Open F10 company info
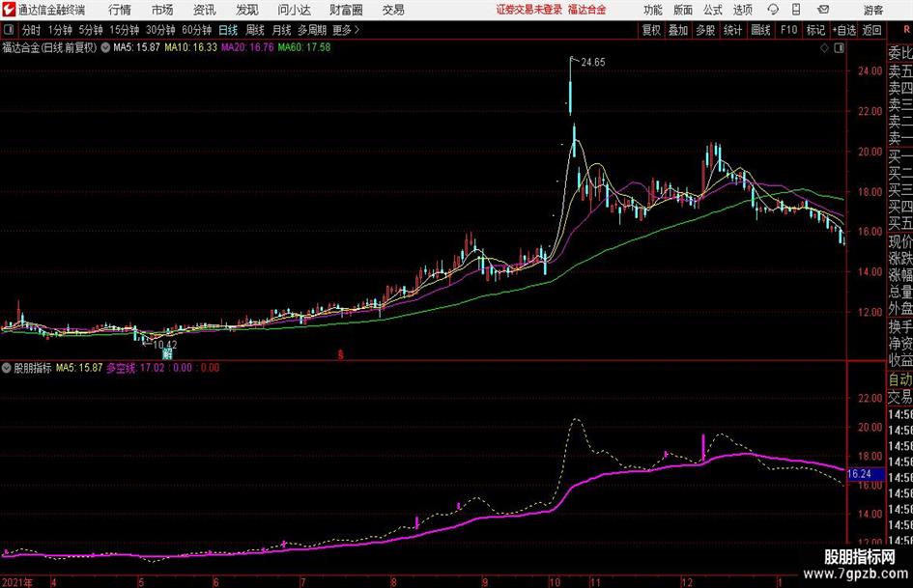 coord(788,30)
